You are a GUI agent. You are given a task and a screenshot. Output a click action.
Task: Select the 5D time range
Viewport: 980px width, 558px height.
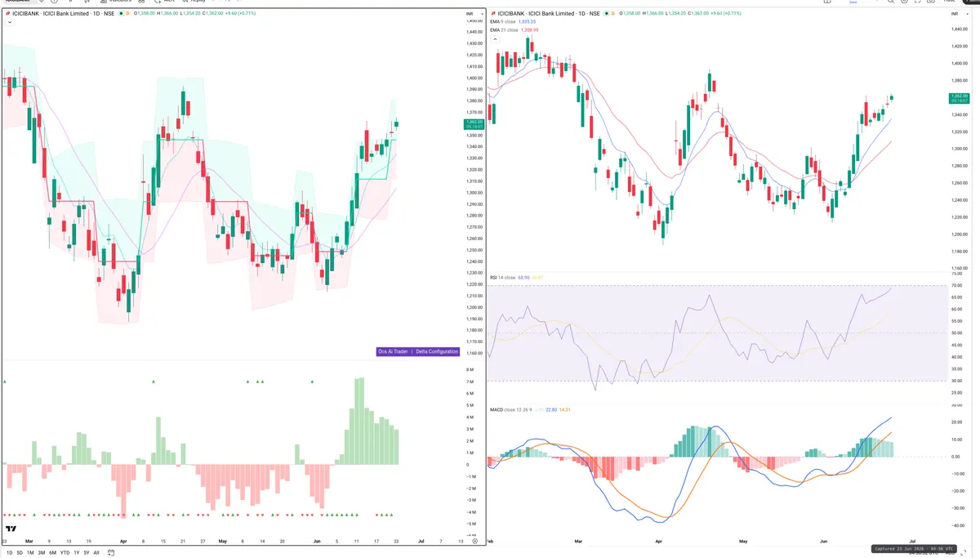point(20,552)
